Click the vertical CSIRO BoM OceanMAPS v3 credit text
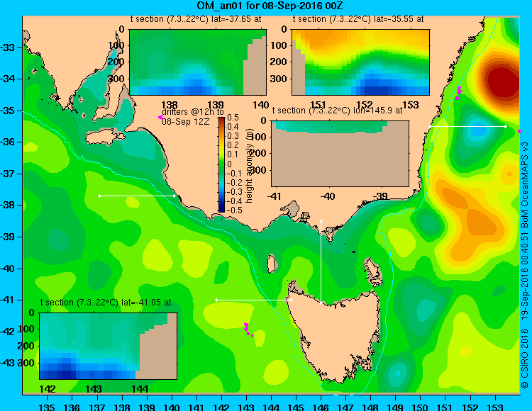 [524, 264]
